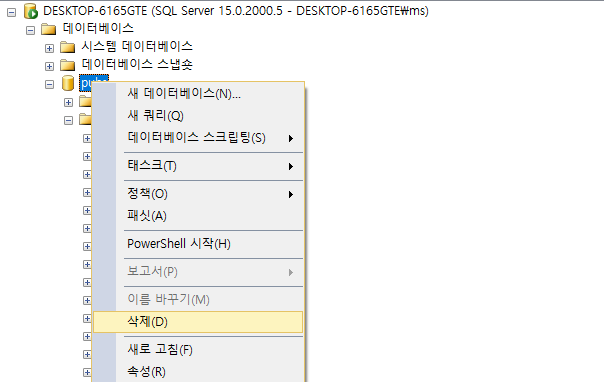Open 속성(R) properties entry
The height and width of the screenshot is (382, 604).
(198, 372)
